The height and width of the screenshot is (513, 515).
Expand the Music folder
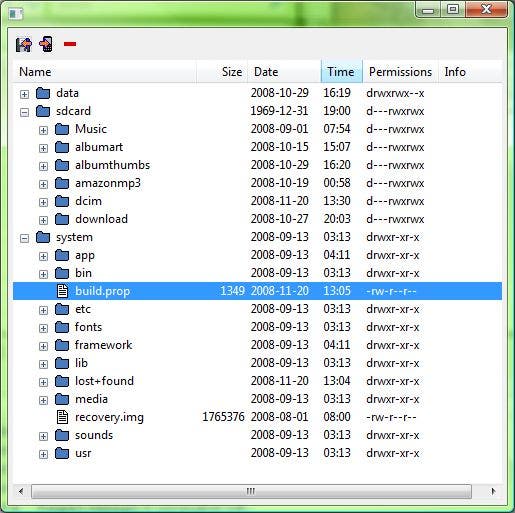tap(43, 130)
